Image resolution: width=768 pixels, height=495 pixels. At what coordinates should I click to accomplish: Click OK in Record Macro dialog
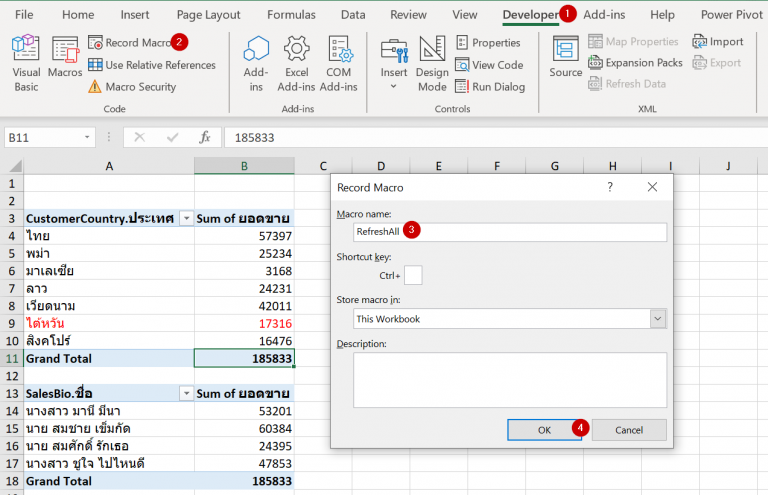[544, 430]
